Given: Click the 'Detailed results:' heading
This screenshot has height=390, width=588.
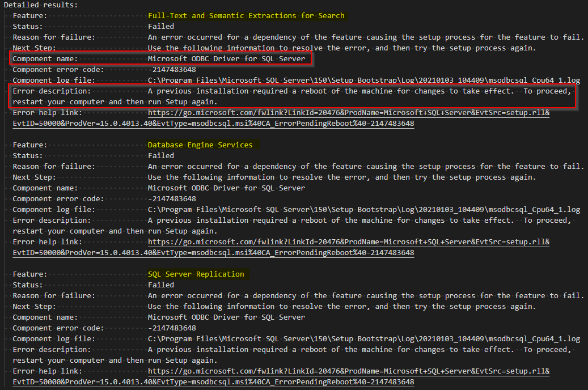Looking at the screenshot, I should (x=40, y=5).
